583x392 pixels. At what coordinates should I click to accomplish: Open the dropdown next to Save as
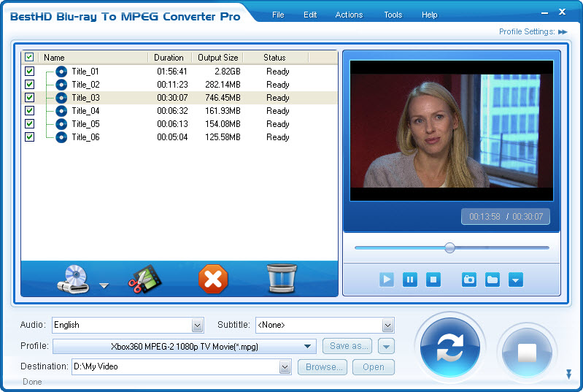[x=386, y=346]
